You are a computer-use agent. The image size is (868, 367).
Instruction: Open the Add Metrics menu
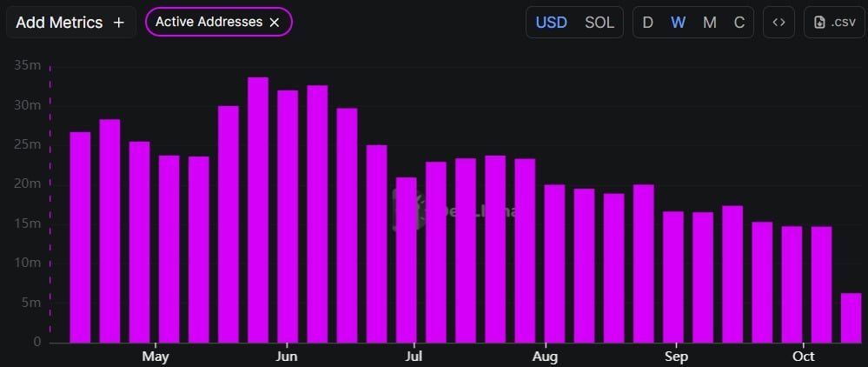pos(70,23)
